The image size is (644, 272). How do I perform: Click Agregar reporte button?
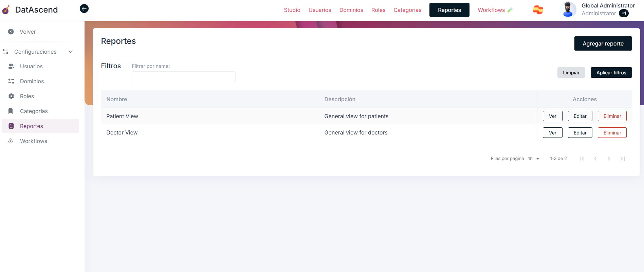point(603,43)
